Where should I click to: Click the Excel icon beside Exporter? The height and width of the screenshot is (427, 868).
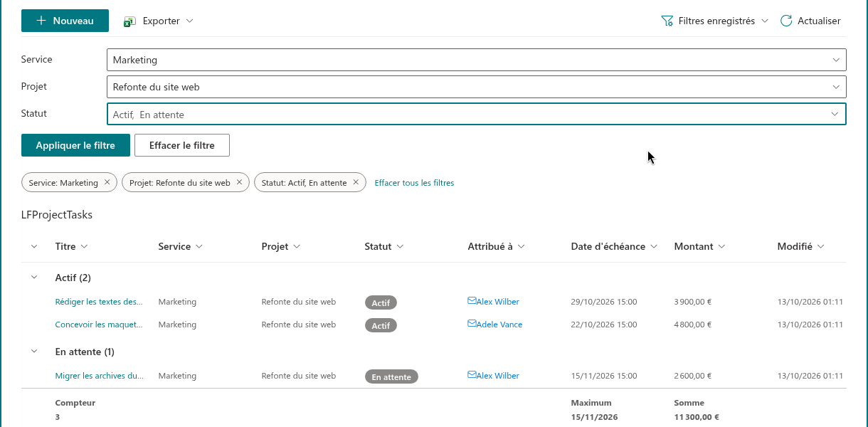(x=129, y=21)
